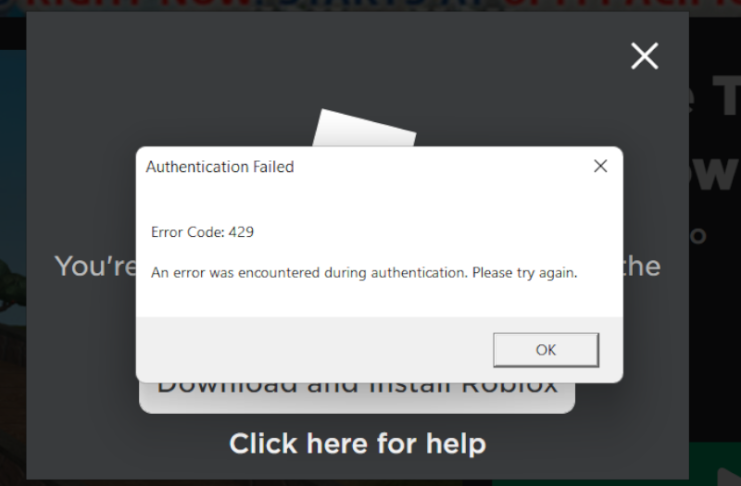741x486 pixels.
Task: Click OK in the Authentication Failed dialog
Action: (x=546, y=350)
